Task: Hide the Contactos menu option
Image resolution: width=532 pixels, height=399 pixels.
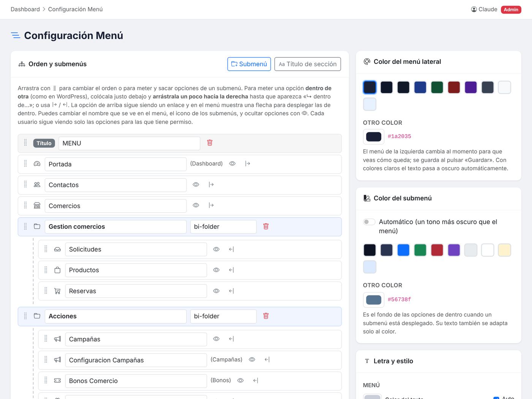Action: (196, 185)
